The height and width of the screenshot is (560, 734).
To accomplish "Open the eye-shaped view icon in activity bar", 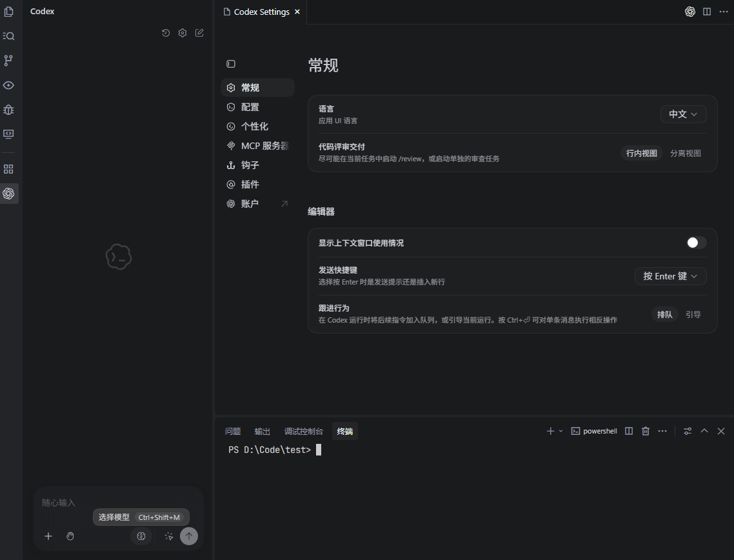I will click(8, 85).
